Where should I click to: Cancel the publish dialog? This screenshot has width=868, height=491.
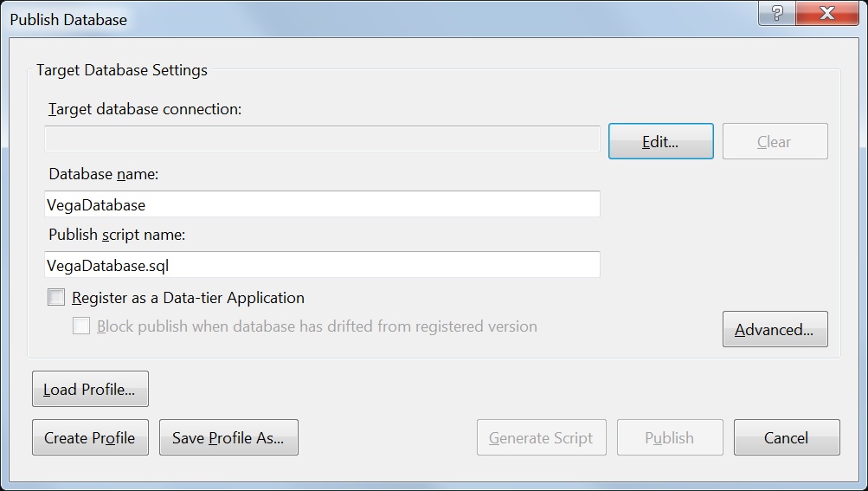click(x=786, y=437)
